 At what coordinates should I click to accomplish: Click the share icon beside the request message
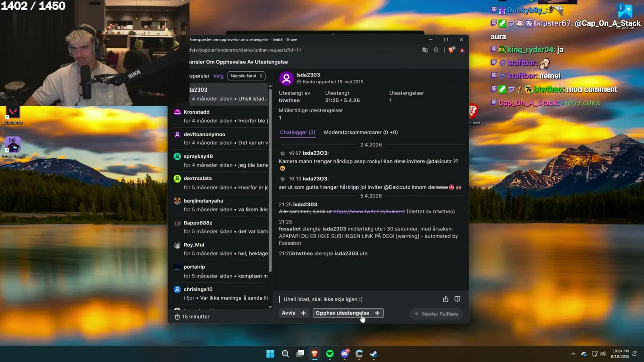(446, 299)
